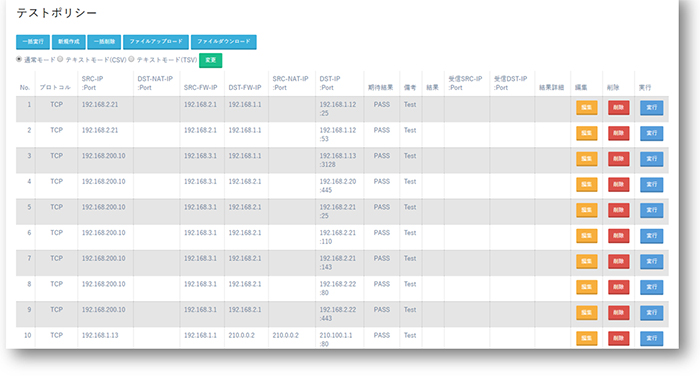Click the プロトコル column header
The image size is (700, 376).
pos(55,88)
